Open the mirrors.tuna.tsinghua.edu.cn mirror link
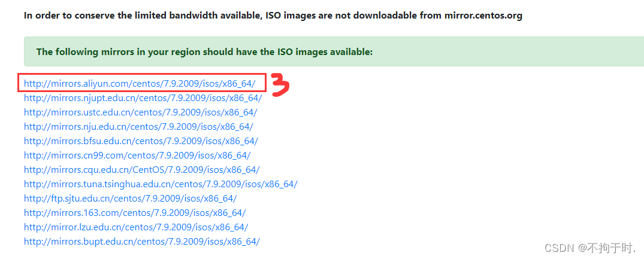Screen dimensions: 644x259 point(161,184)
